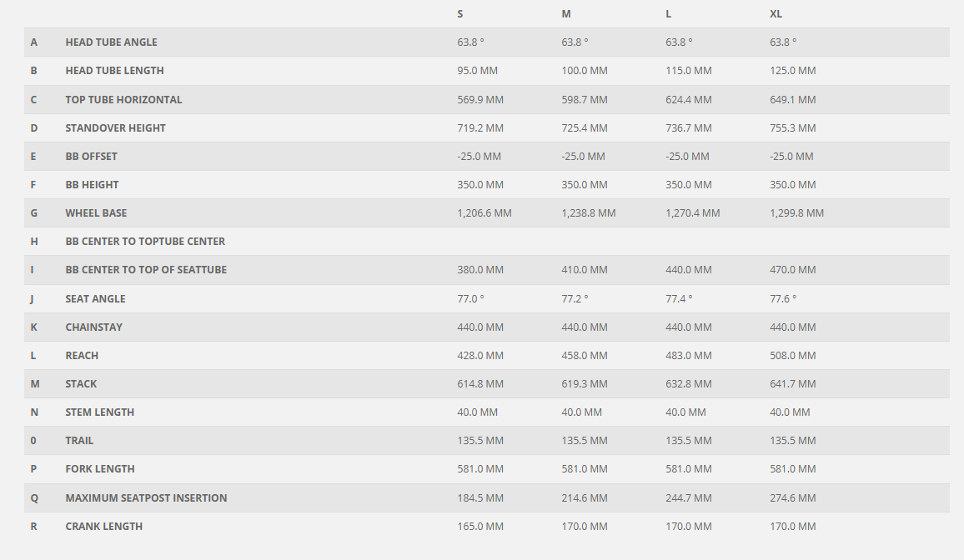Click the XL size column header

776,14
